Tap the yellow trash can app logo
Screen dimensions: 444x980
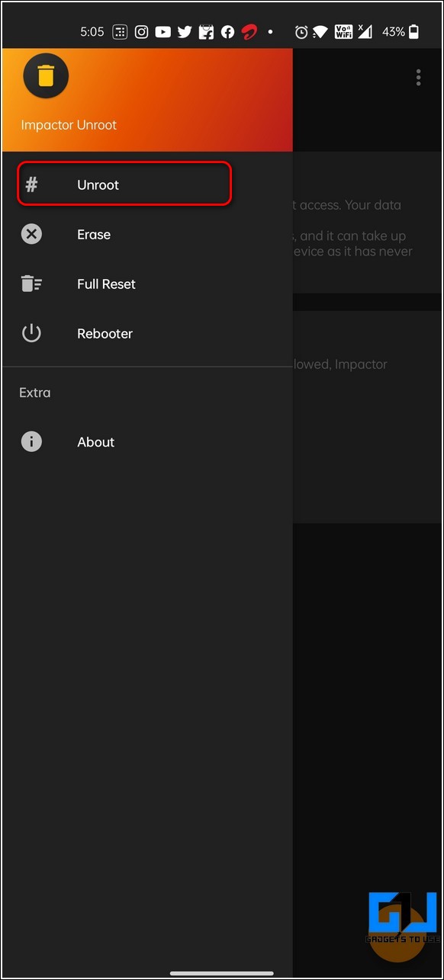tap(46, 75)
